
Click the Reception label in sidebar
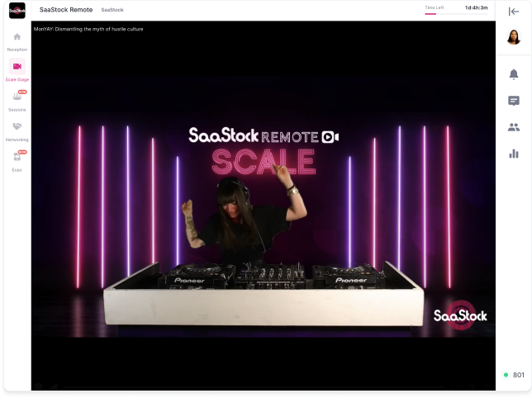(17, 50)
